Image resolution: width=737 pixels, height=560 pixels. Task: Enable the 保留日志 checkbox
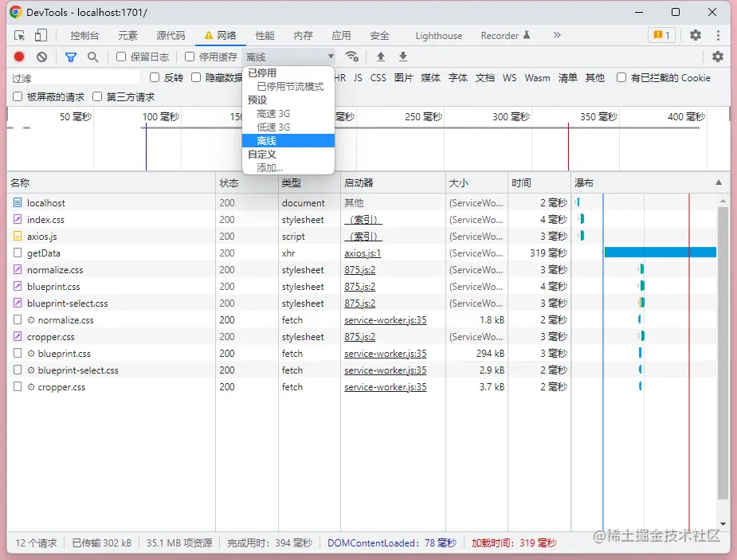pyautogui.click(x=121, y=57)
